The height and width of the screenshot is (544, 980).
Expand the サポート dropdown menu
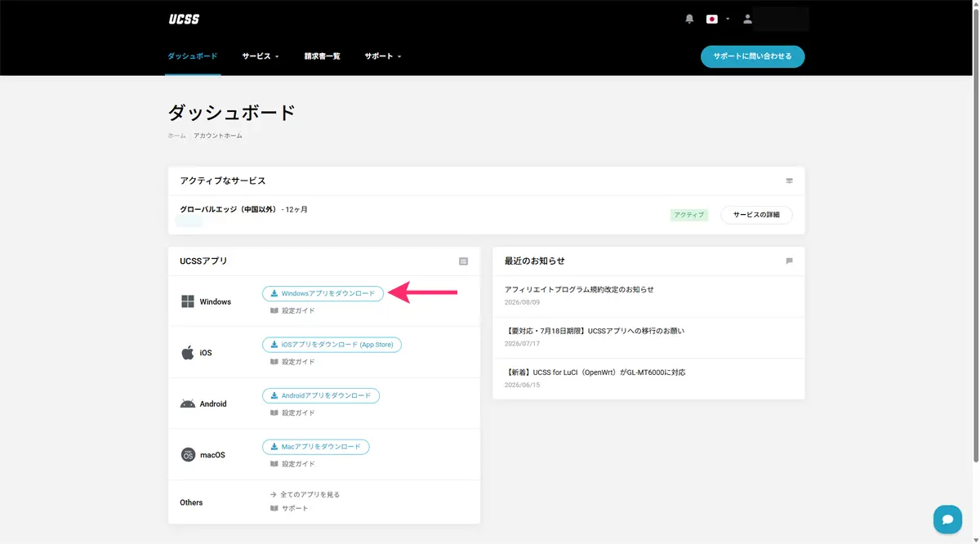coord(383,56)
